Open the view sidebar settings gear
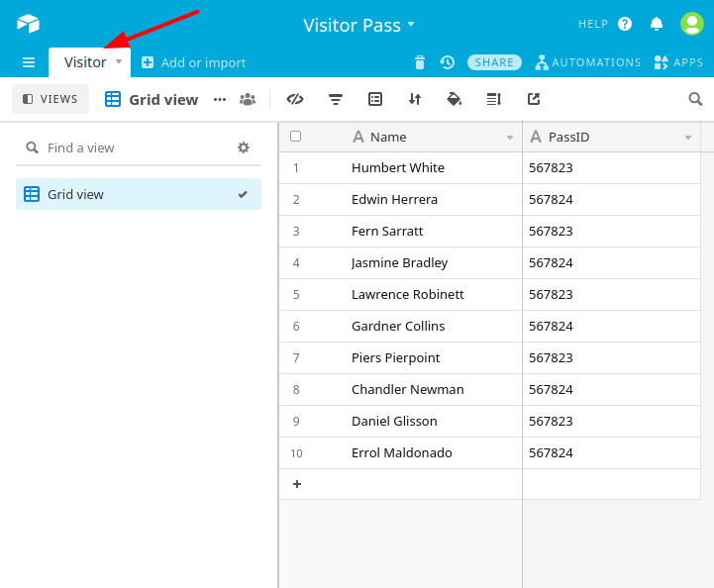Image resolution: width=714 pixels, height=588 pixels. pyautogui.click(x=244, y=147)
